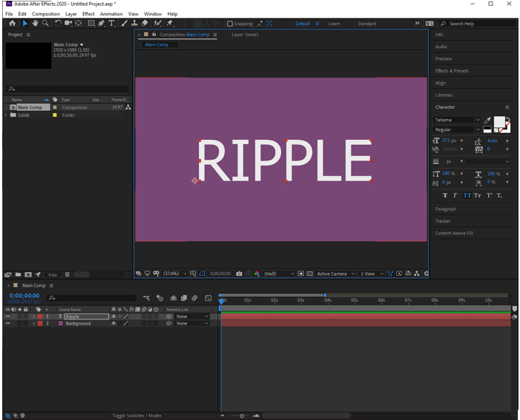520x420 pixels.
Task: Select the Puppet Pin tool
Action: [170, 23]
